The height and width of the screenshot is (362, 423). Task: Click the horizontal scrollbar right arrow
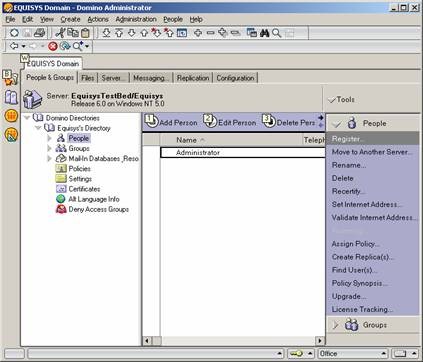click(x=320, y=341)
